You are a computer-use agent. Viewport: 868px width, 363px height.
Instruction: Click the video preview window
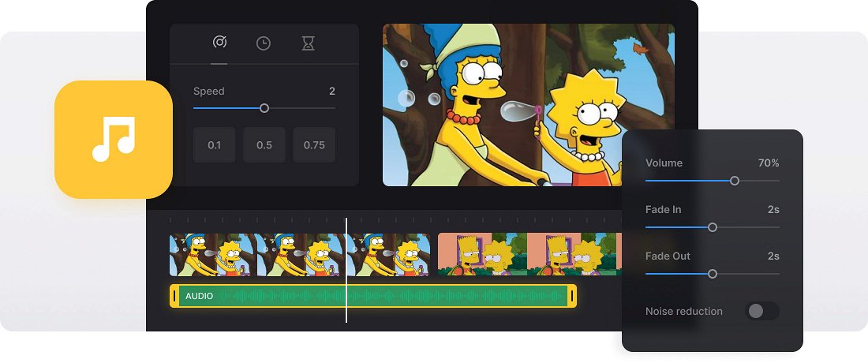[529, 105]
